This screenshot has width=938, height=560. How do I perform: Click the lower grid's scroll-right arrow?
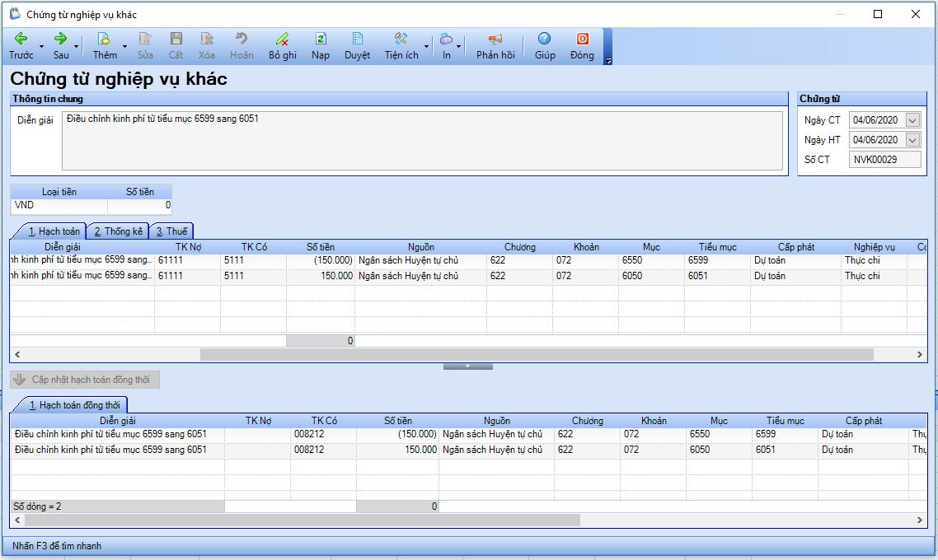pyautogui.click(x=920, y=520)
